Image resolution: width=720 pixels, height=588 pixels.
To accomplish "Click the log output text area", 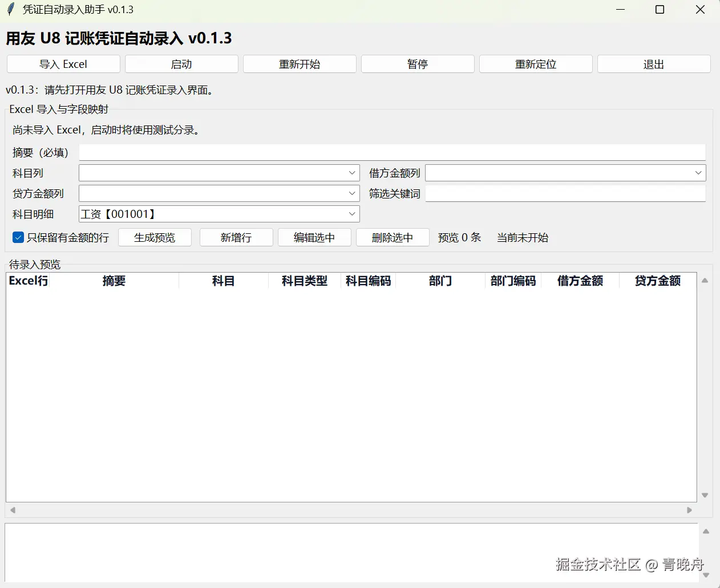I will pos(351,552).
